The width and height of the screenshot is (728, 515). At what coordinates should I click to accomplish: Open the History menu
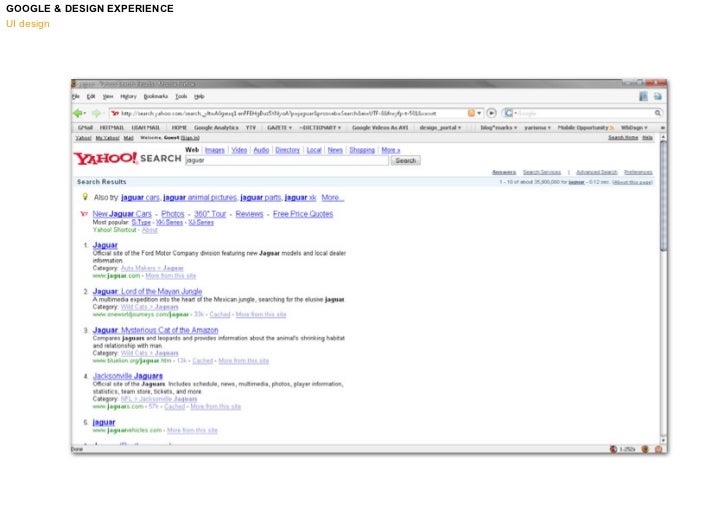pos(128,97)
